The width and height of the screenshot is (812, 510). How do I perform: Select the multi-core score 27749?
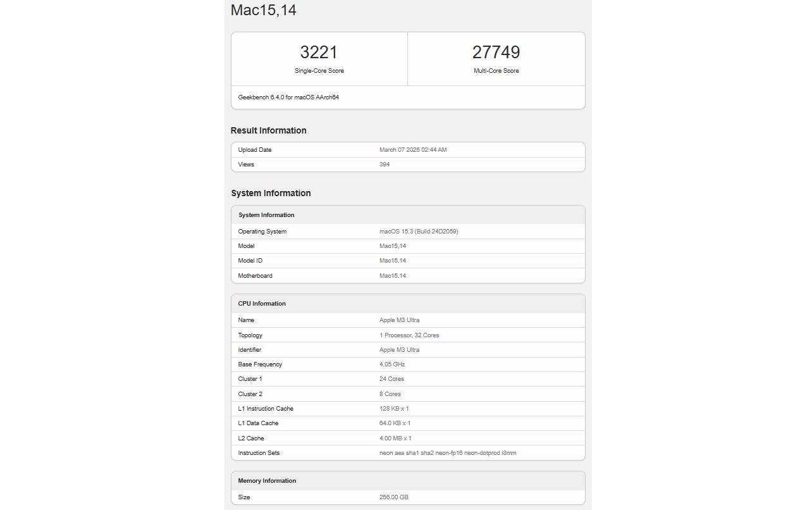496,52
